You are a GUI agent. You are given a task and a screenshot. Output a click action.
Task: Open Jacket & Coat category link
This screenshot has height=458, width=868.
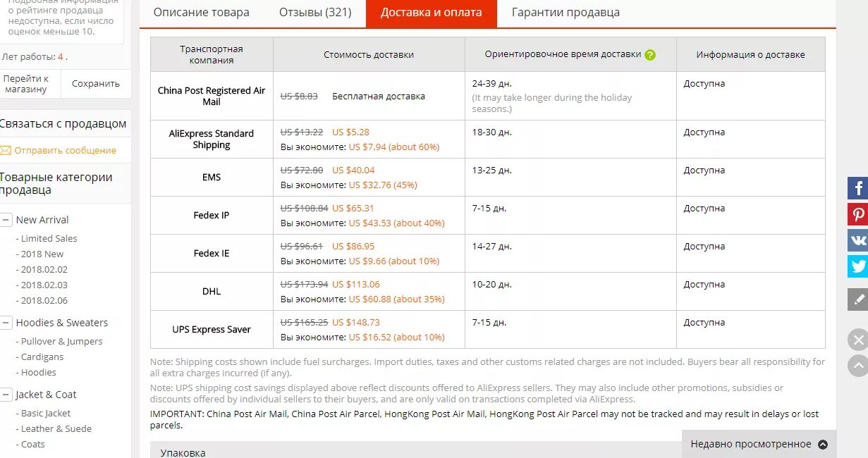point(47,395)
